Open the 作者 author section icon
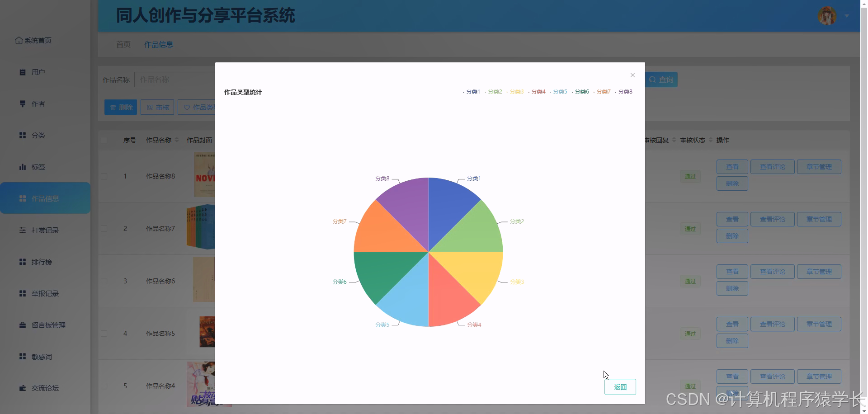Image resolution: width=868 pixels, height=414 pixels. (23, 103)
